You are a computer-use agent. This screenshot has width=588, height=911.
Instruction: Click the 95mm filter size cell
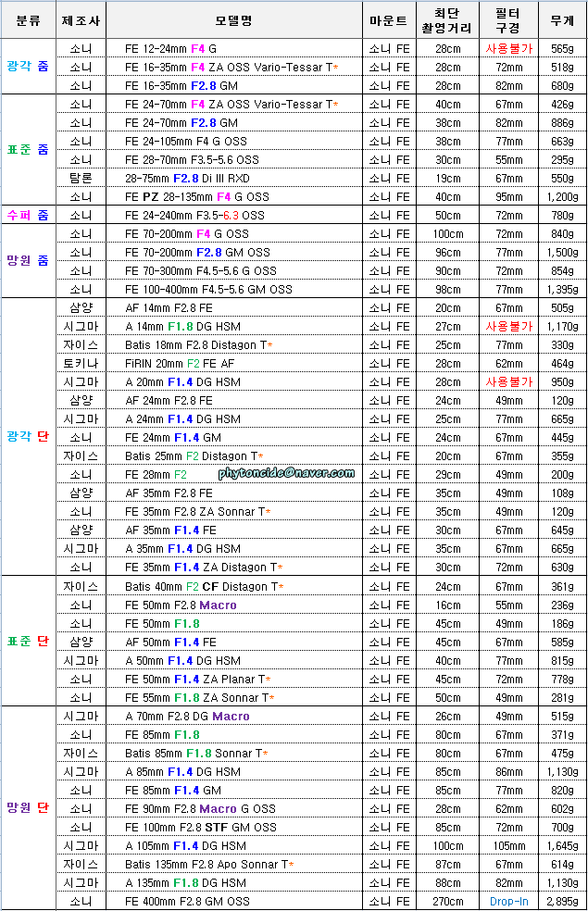509,197
